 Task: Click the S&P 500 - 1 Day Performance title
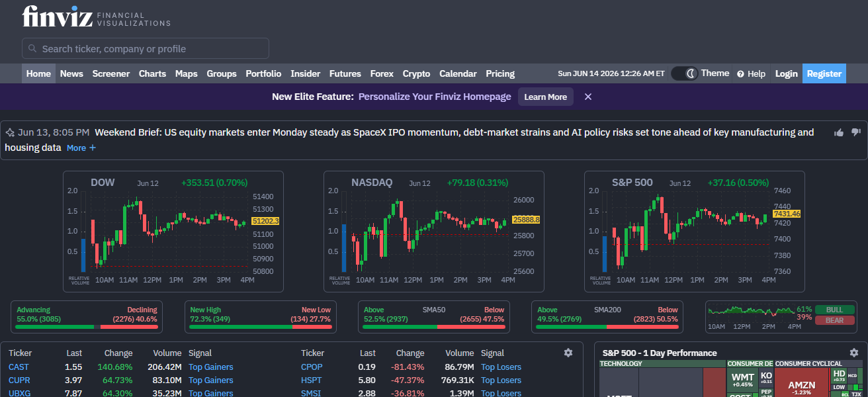[x=659, y=353]
